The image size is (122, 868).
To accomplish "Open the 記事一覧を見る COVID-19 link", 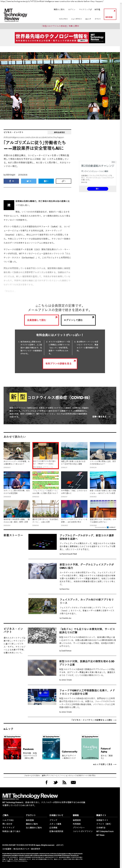I will pos(101,416).
